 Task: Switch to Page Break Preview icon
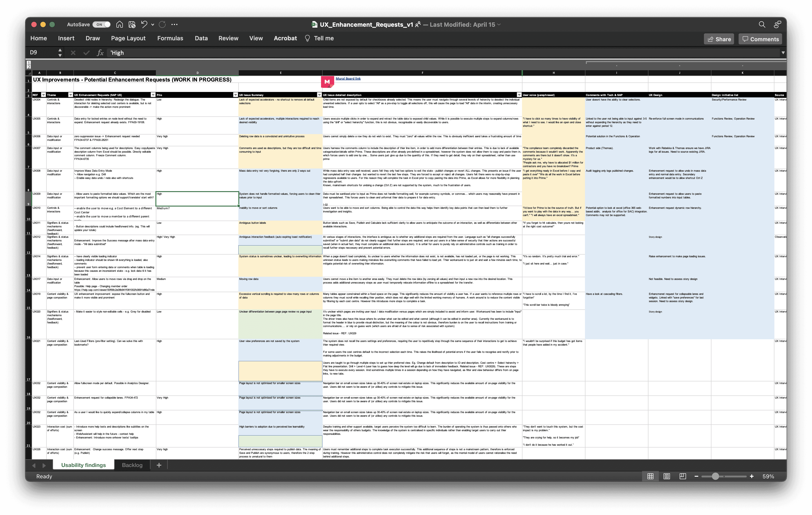point(682,476)
